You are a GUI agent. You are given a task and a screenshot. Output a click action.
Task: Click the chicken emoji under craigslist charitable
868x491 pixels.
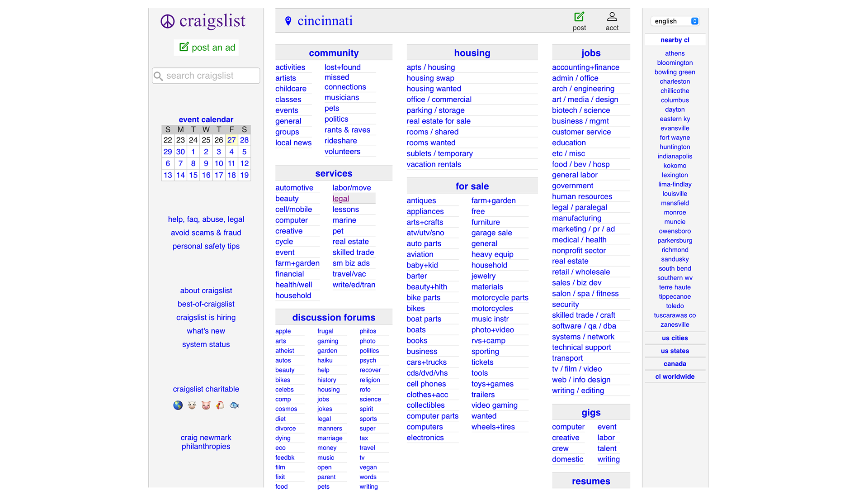(220, 405)
